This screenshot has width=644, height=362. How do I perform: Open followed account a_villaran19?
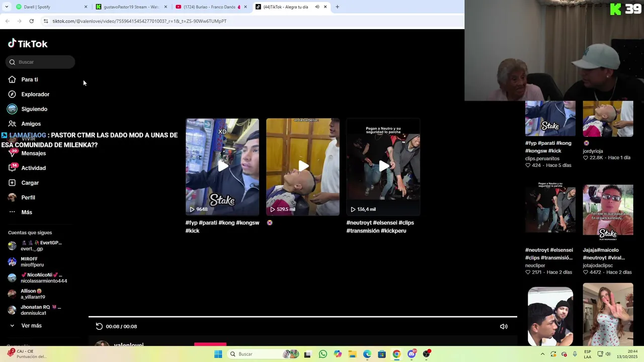pyautogui.click(x=27, y=294)
